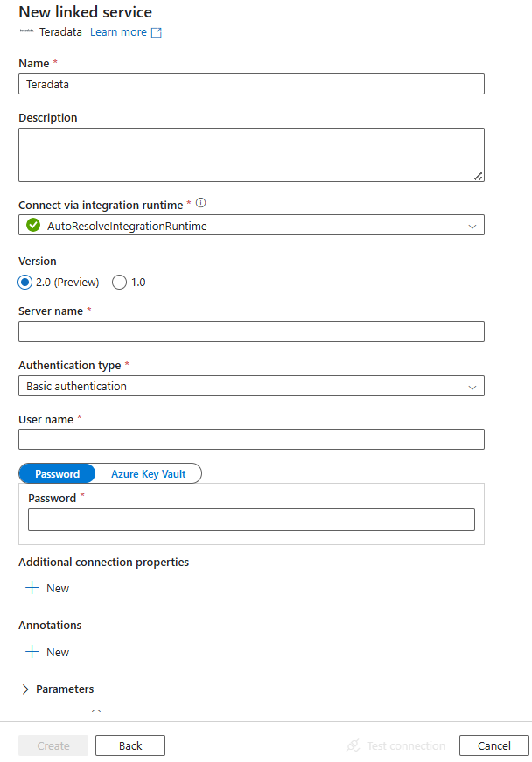Screen dimensions: 532x762
Task: Click inside the Server name field
Action: point(251,331)
